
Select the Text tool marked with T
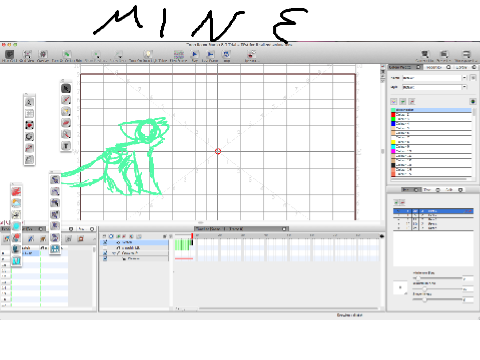tap(66, 146)
